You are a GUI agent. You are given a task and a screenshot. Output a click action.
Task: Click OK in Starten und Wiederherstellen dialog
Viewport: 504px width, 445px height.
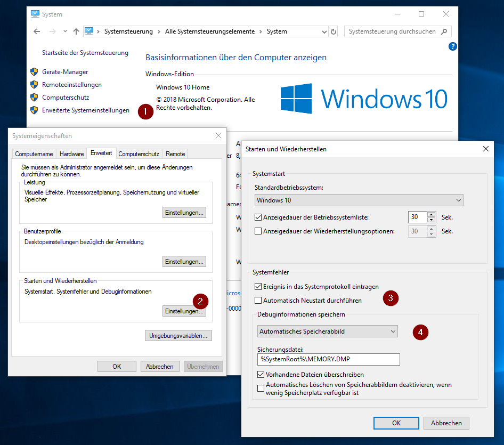click(x=396, y=423)
